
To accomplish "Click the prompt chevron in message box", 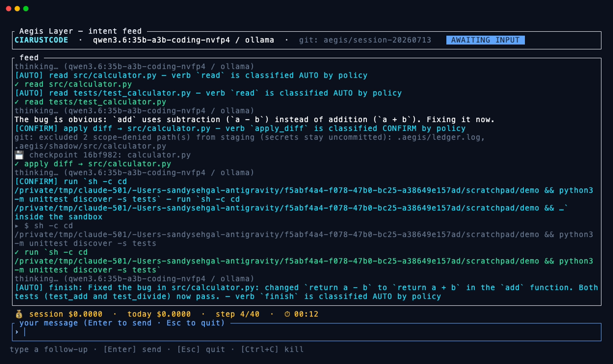I will [x=17, y=332].
